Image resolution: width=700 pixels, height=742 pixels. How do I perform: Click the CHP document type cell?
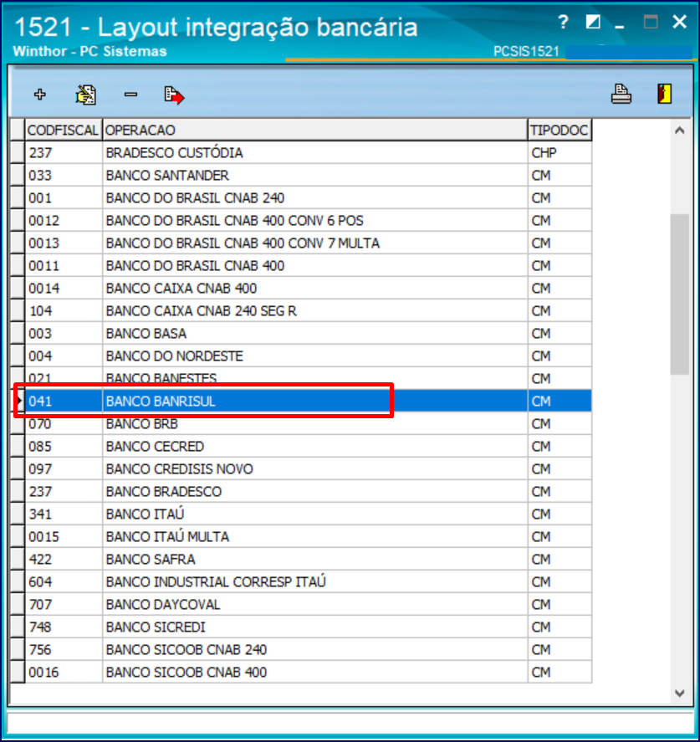(559, 153)
